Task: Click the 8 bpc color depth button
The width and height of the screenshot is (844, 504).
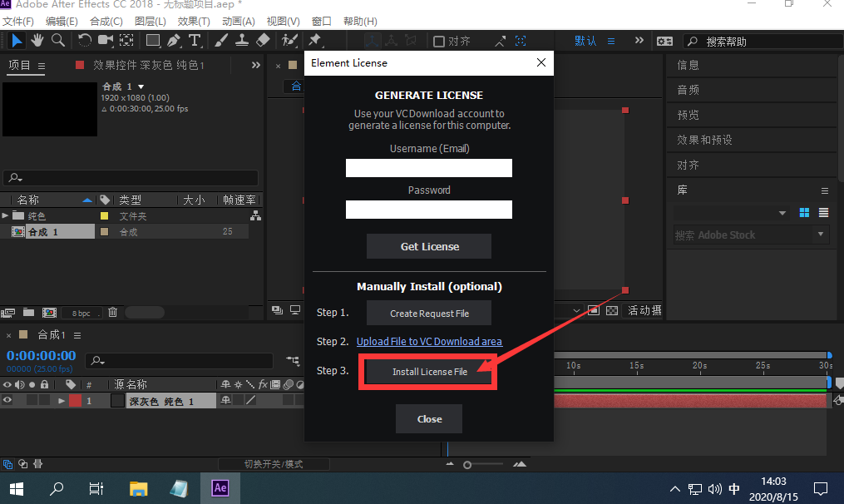Action: (81, 313)
